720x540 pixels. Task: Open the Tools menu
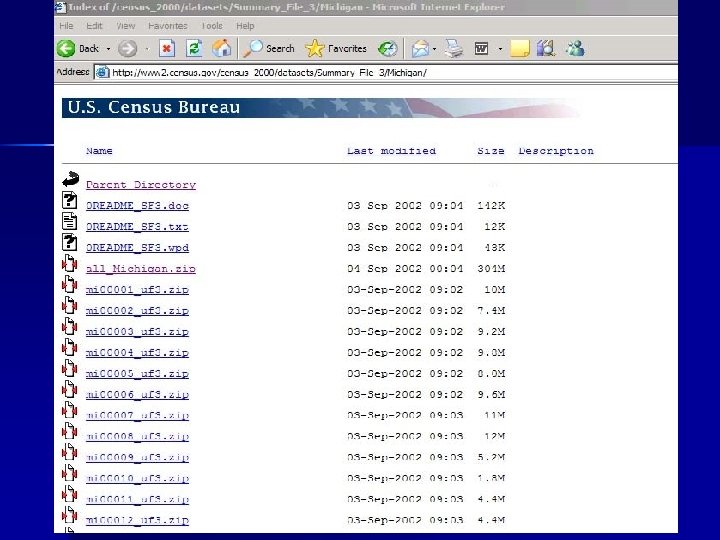pyautogui.click(x=212, y=26)
